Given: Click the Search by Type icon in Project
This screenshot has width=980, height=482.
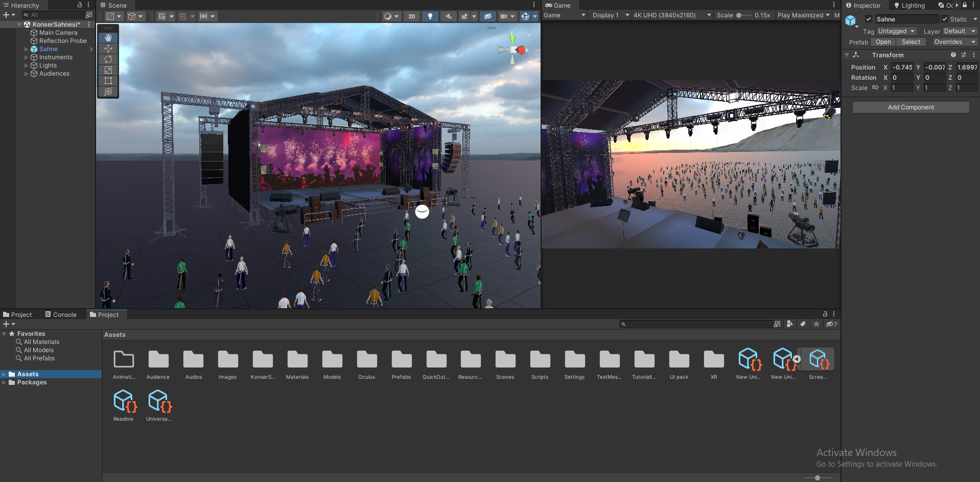Looking at the screenshot, I should coord(790,324).
